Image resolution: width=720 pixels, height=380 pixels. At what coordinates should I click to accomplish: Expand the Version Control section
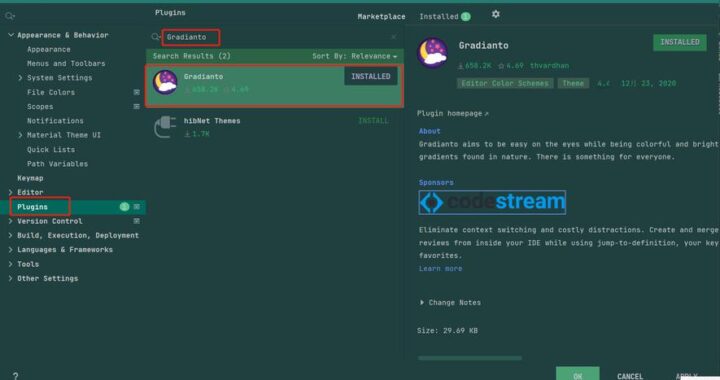click(11, 221)
